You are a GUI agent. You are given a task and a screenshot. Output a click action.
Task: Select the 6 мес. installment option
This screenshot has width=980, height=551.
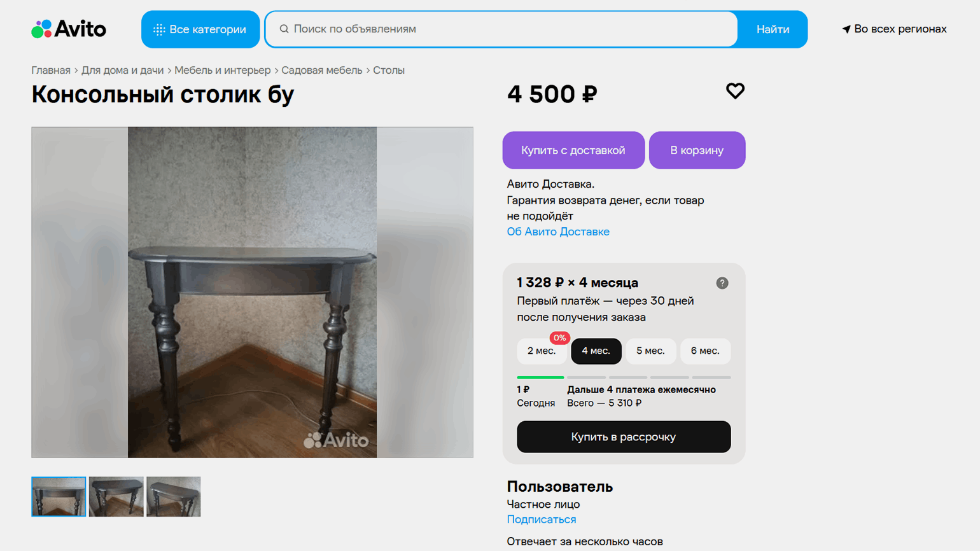click(705, 351)
